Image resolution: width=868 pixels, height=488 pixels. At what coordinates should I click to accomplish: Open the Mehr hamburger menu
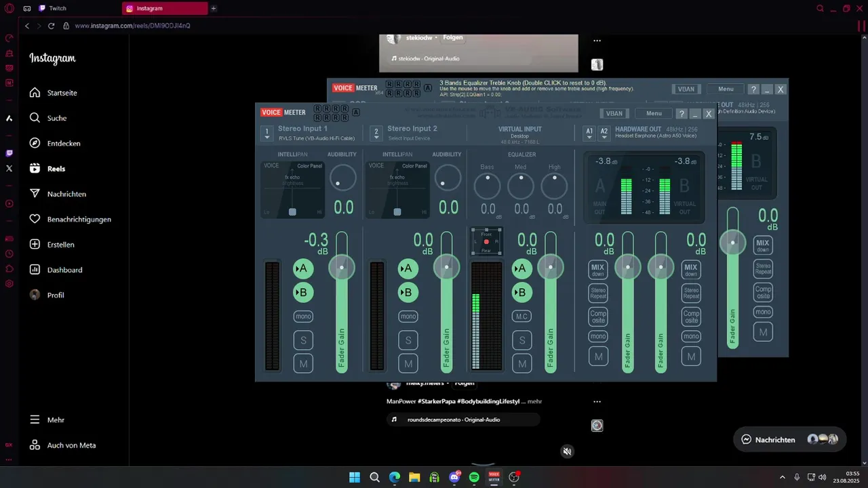click(x=35, y=420)
